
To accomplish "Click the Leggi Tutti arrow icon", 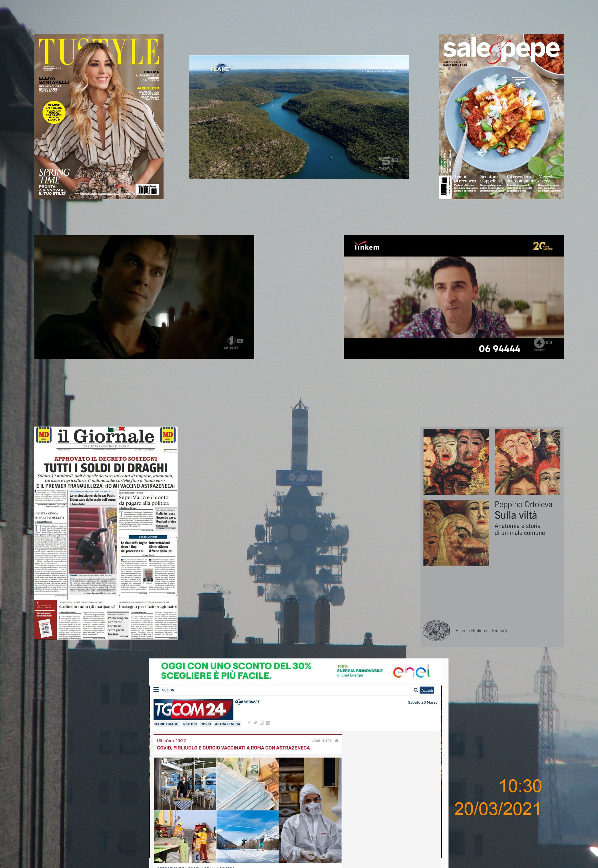I will coord(337,741).
